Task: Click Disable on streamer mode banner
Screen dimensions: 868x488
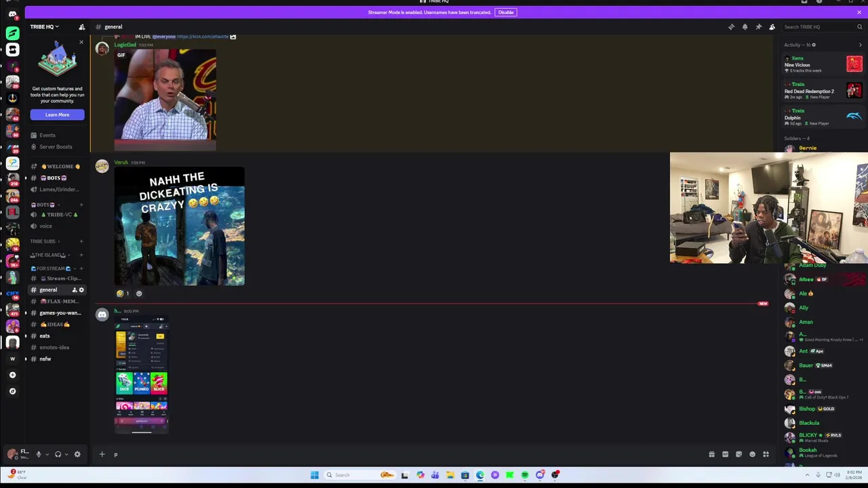Action: coord(506,12)
